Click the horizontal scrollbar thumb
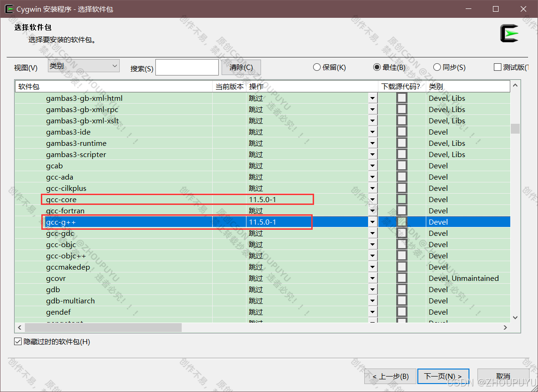The width and height of the screenshot is (538, 392). [103, 328]
